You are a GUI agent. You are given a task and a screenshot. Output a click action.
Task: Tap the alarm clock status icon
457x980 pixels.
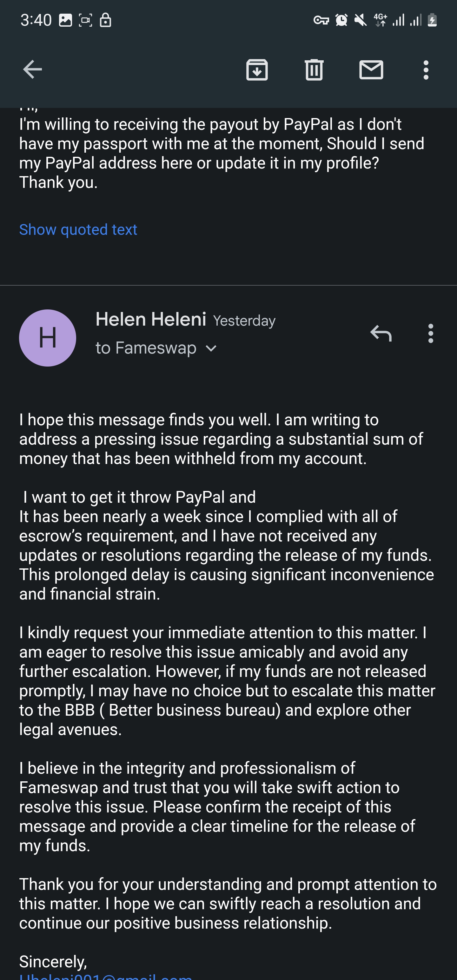coord(341,20)
